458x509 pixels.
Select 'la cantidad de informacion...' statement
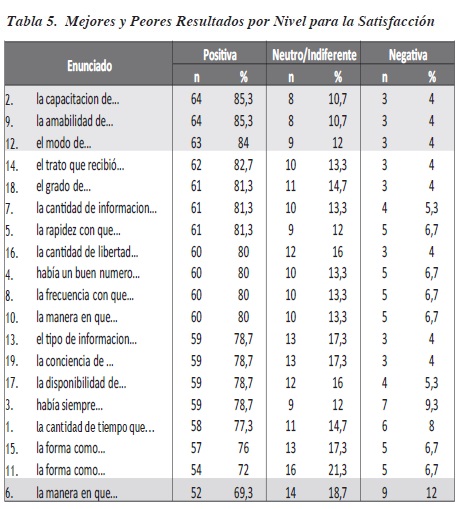pos(96,208)
